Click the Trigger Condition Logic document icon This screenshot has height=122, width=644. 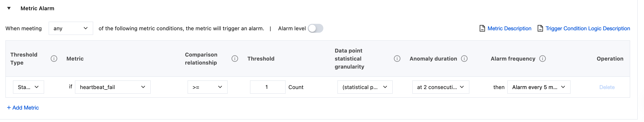540,28
